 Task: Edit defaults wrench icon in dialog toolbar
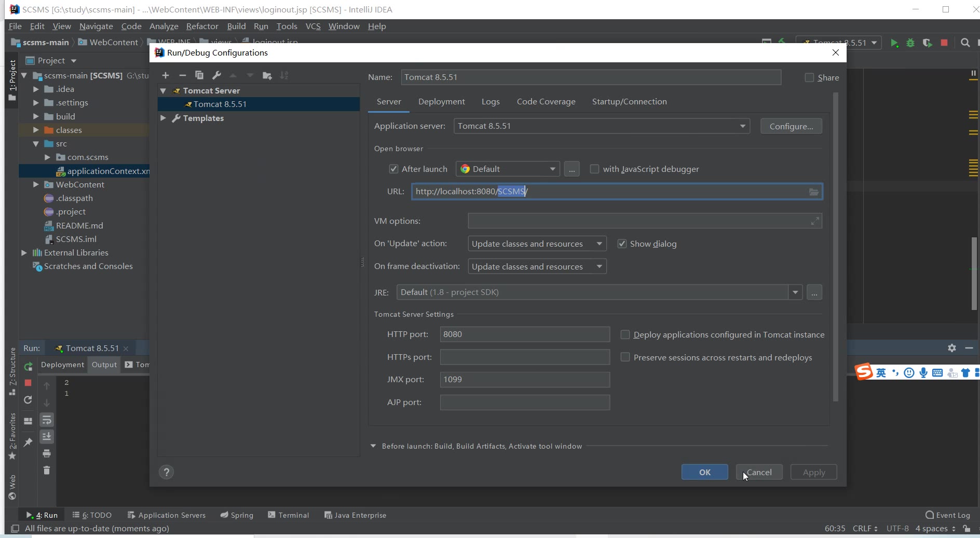pos(216,75)
